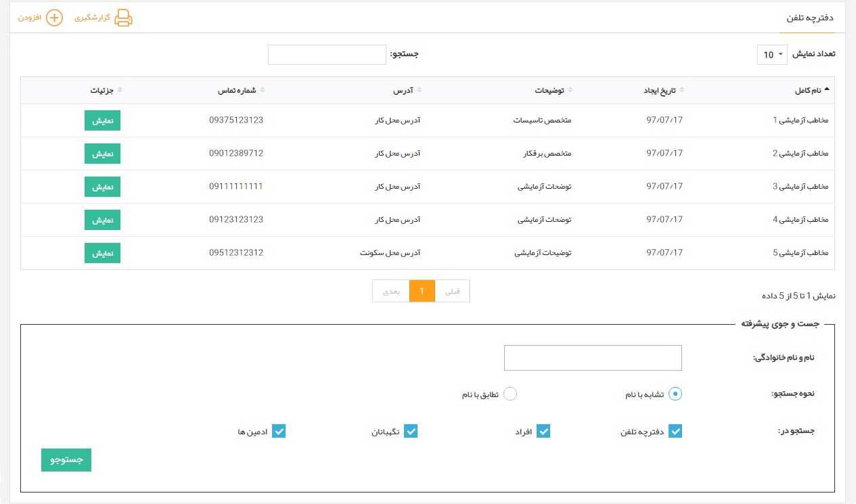
Task: Uncheck ادمین ها checkbox
Action: click(279, 431)
